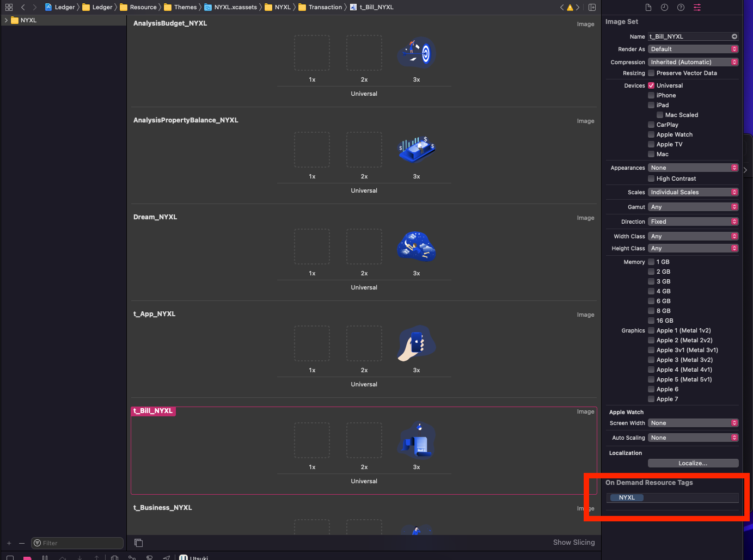Select the 3x Dream_NYXL image

pyautogui.click(x=417, y=247)
